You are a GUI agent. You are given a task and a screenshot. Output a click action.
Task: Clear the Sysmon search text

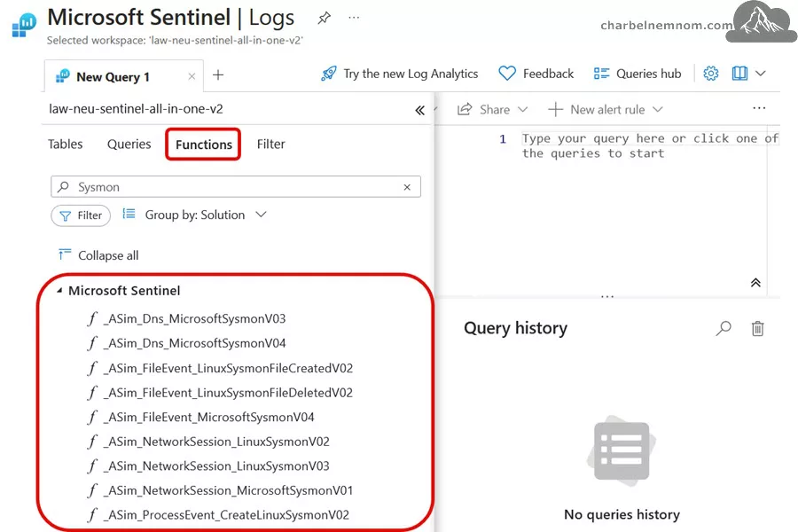407,187
